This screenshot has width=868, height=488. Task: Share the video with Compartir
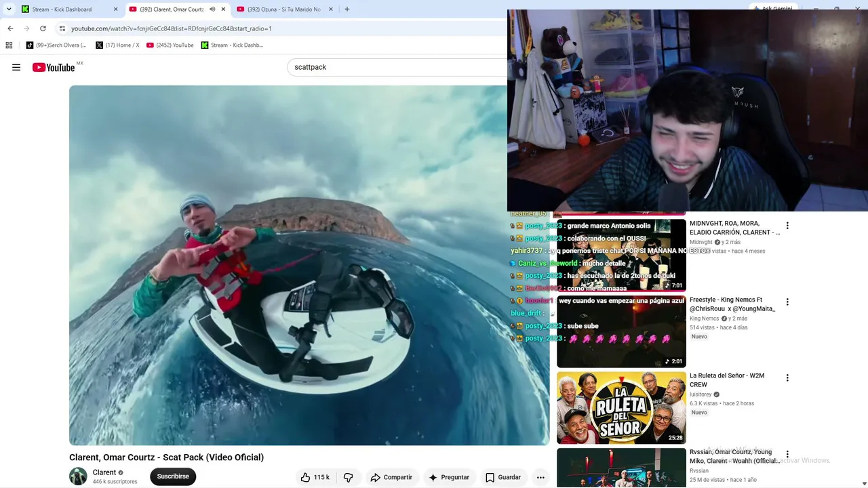pyautogui.click(x=391, y=477)
